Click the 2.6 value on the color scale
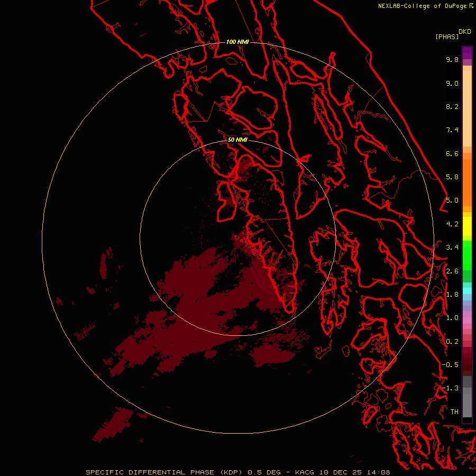This screenshot has height=476, width=476. [x=452, y=271]
